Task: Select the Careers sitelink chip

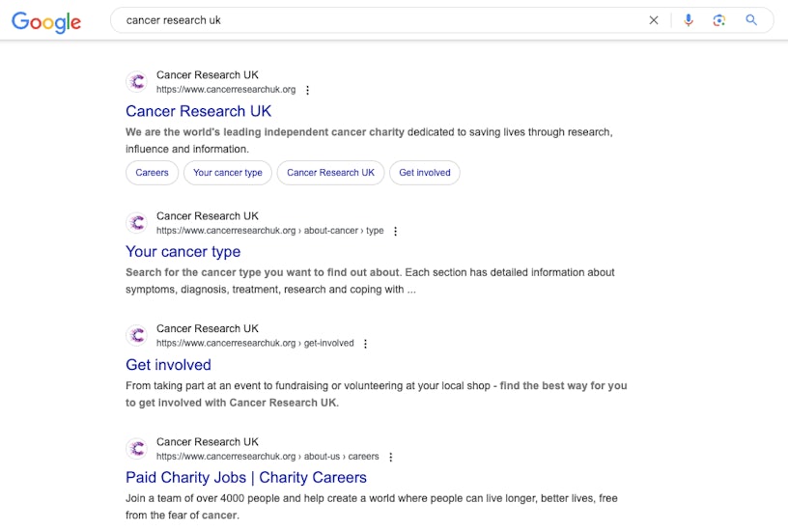Action: coord(152,173)
